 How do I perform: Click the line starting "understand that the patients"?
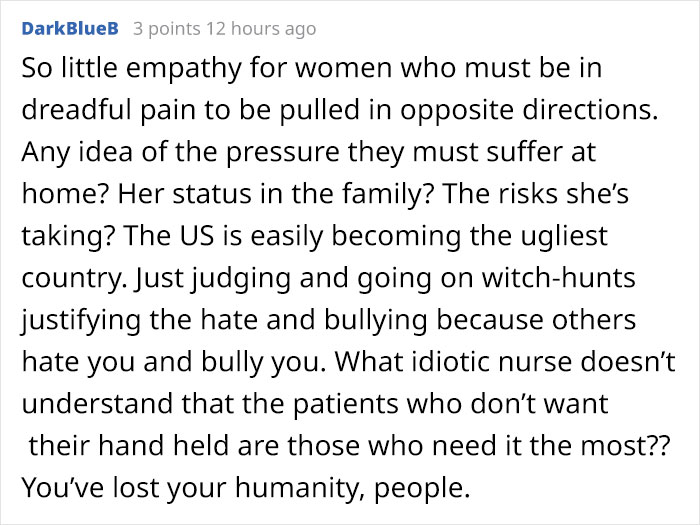315,403
